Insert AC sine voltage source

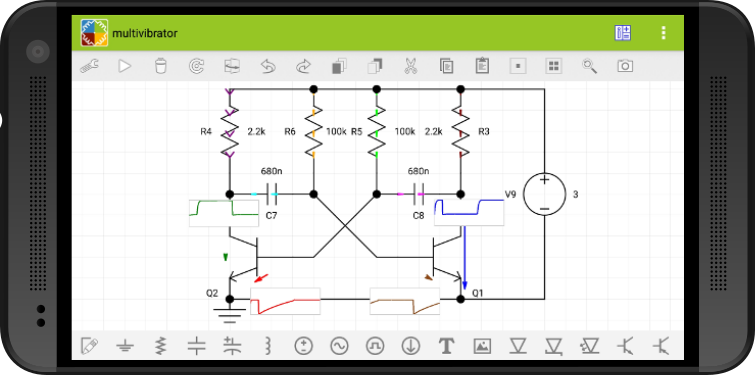[339, 345]
